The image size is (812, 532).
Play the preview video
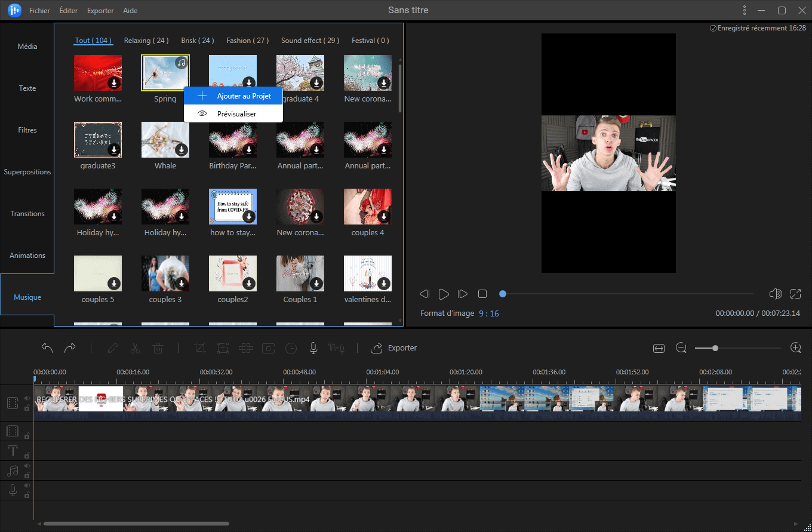point(444,294)
